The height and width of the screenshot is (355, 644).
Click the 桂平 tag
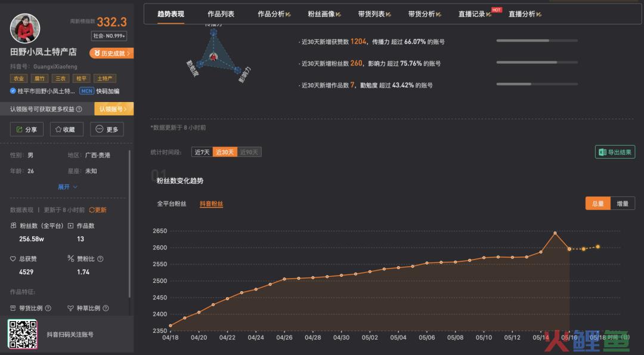(x=81, y=79)
